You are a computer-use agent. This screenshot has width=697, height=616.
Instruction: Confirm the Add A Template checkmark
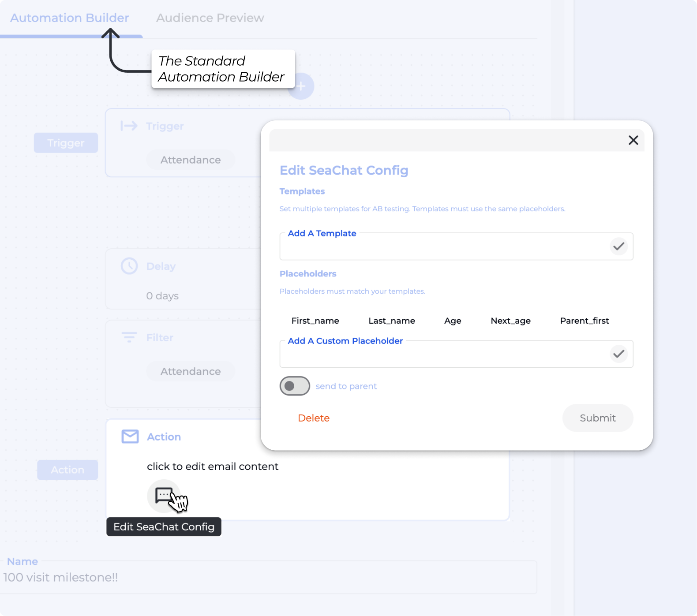619,246
